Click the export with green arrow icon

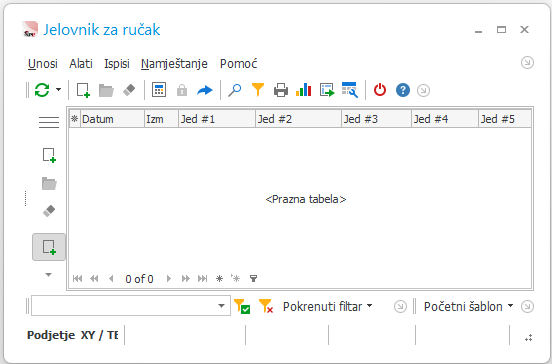pos(327,90)
